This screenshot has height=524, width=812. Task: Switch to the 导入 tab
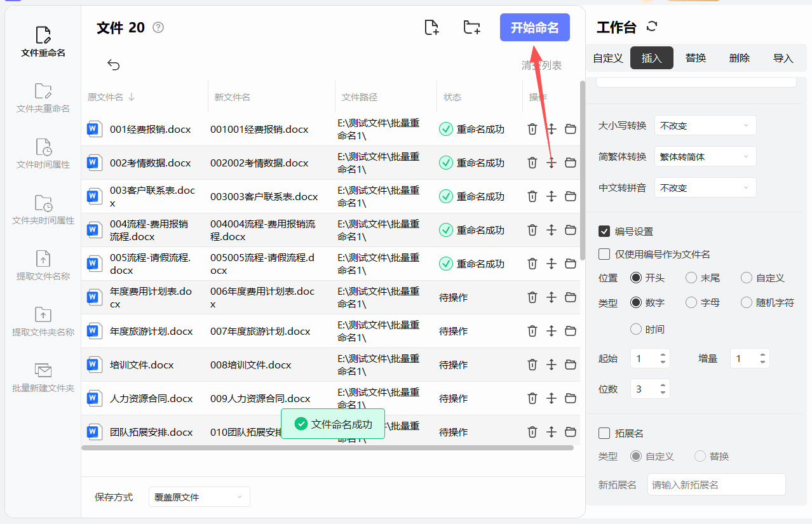coord(783,58)
